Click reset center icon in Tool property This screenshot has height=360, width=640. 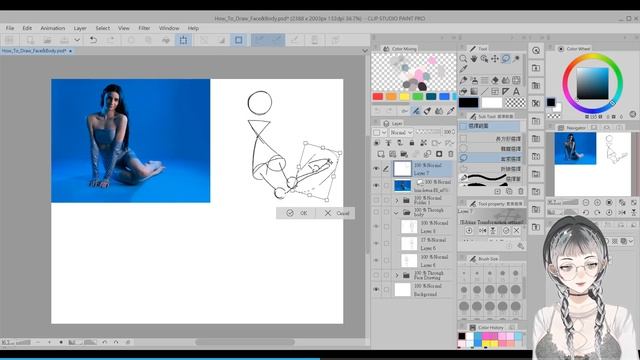click(469, 231)
